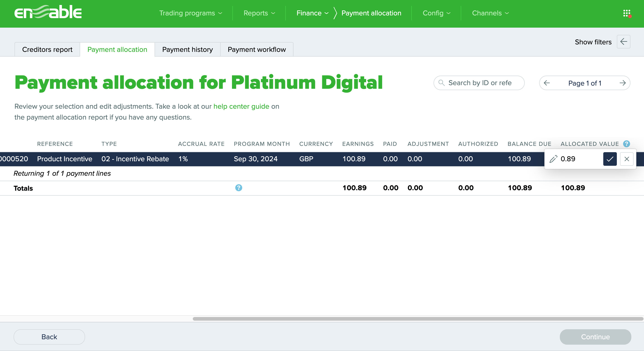Click pencil edit icon beside 0.89
Screen dimensions: 644x351
[x=553, y=159]
